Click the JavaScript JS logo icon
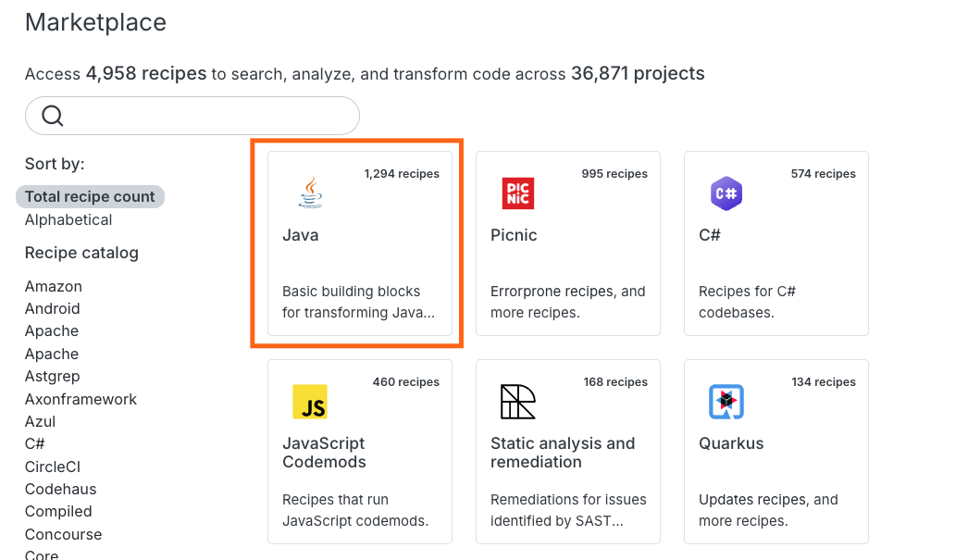980x560 pixels. point(309,402)
